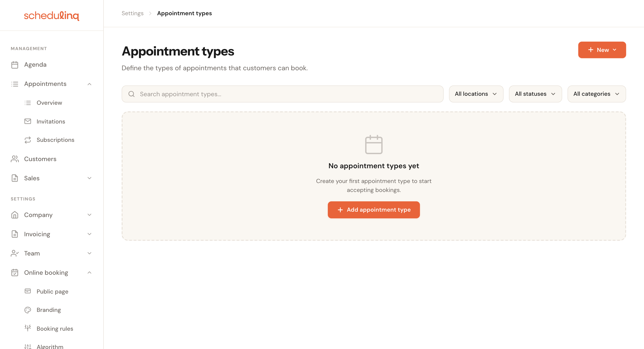Click the Agenda calendar icon
Image resolution: width=644 pixels, height=349 pixels.
point(15,65)
